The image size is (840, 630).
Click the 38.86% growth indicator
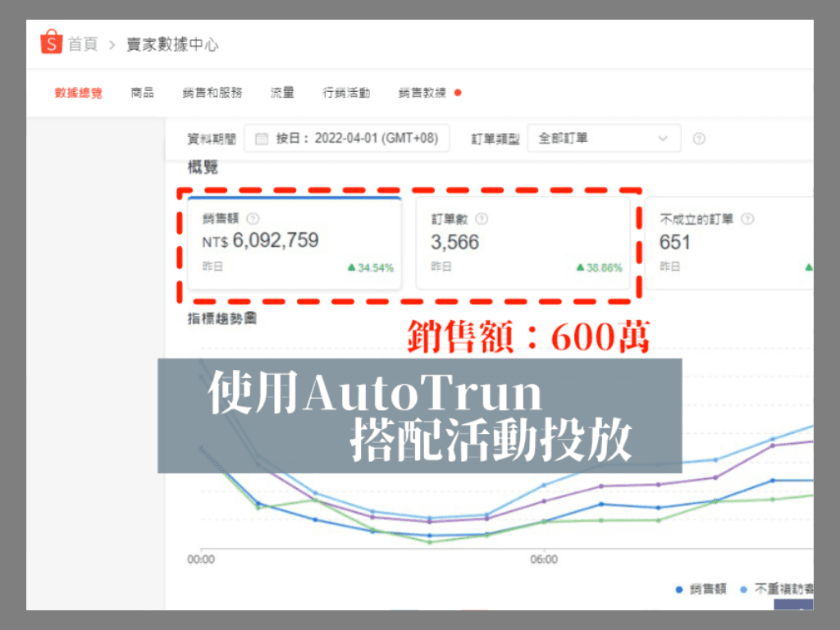click(x=600, y=267)
